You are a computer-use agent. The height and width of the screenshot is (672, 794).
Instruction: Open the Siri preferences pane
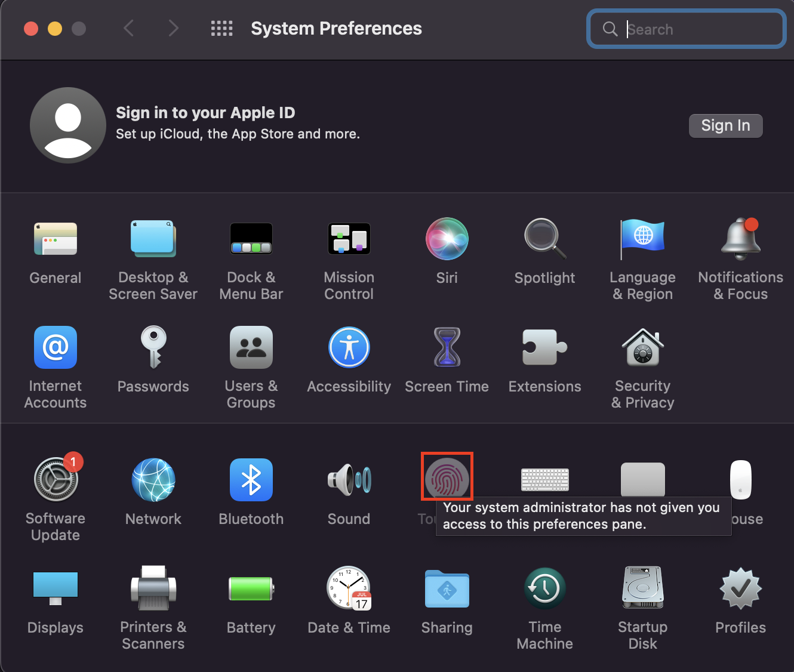click(x=447, y=239)
